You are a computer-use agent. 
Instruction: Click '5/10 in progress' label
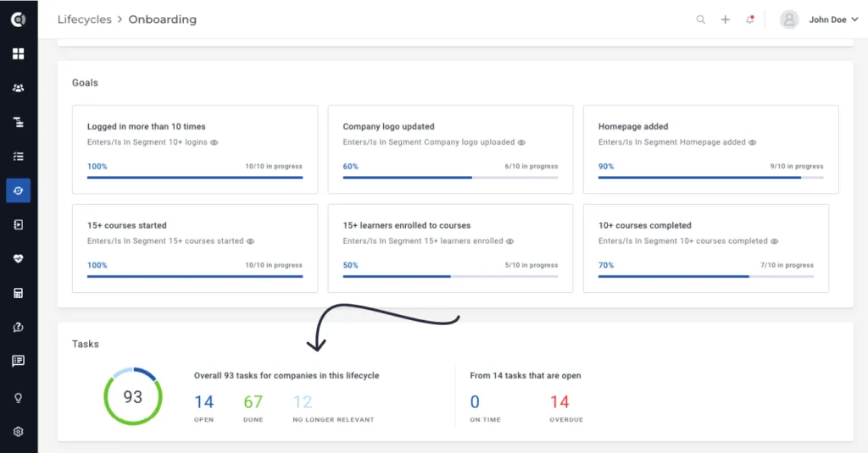click(x=531, y=266)
